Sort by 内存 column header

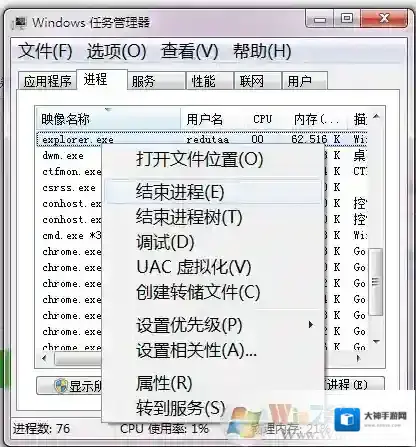[316, 119]
